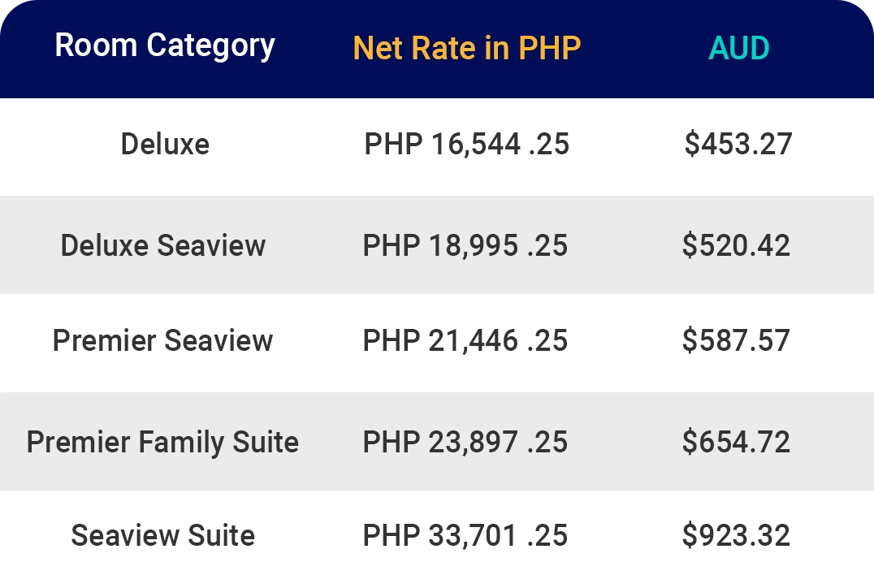The image size is (874, 588).
Task: Click the word Seaview in Premier Seaview
Action: [218, 340]
